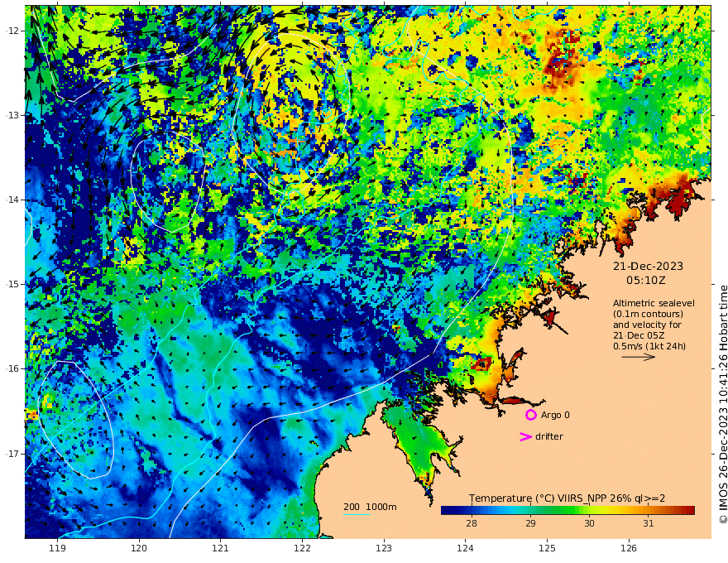728x563 pixels.
Task: Click the 'drifter' legend label
Action: [x=548, y=436]
